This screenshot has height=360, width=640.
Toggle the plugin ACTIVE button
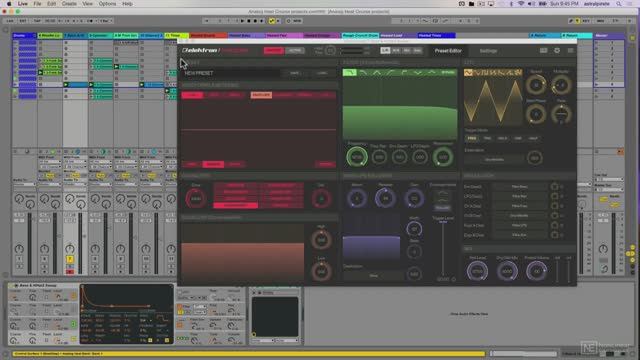[294, 51]
